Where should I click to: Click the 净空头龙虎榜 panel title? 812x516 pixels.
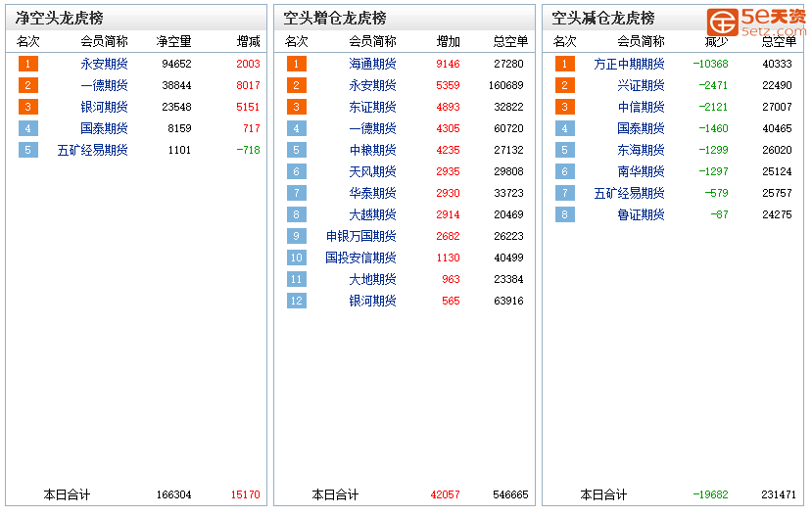60,19
